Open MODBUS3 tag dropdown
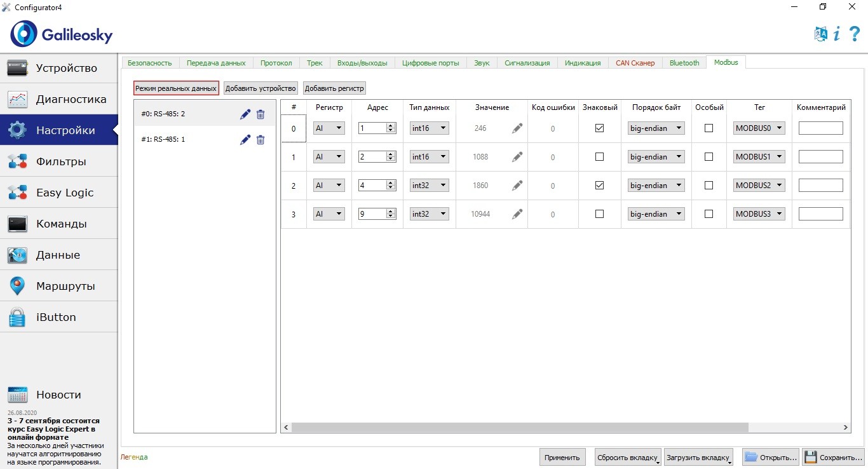The width and height of the screenshot is (868, 469). click(759, 214)
